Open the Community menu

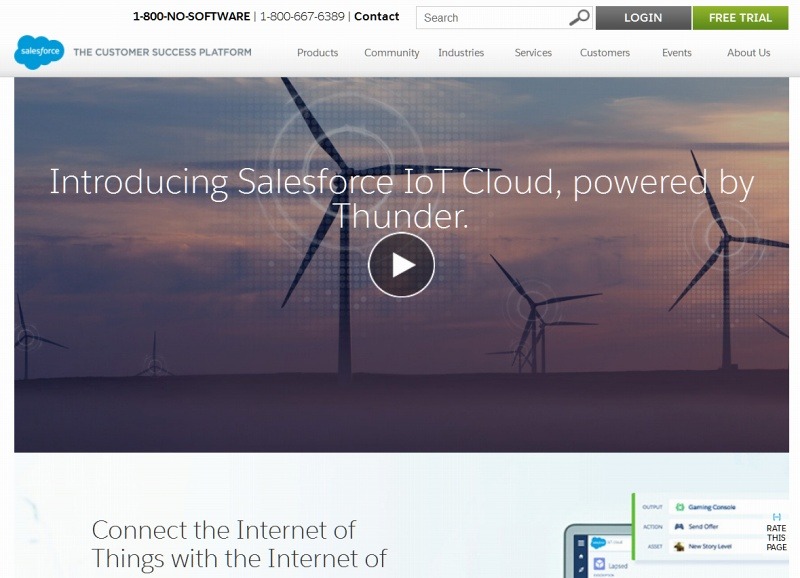click(392, 53)
